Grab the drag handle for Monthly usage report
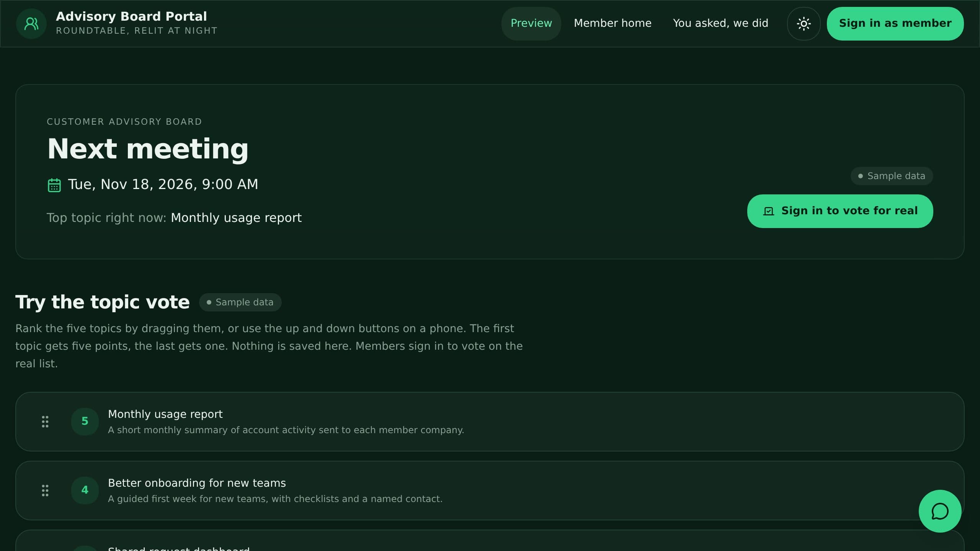 point(45,422)
